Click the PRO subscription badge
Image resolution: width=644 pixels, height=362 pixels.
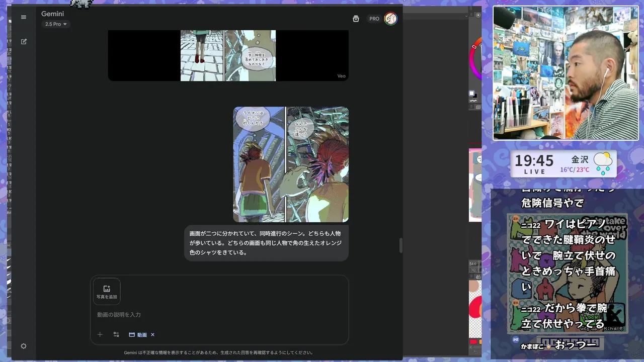(x=374, y=19)
